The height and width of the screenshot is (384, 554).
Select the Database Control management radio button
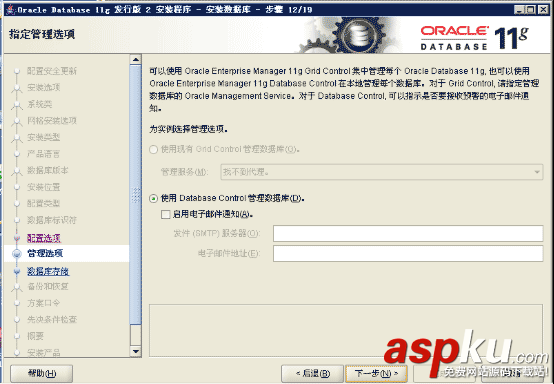pyautogui.click(x=153, y=199)
